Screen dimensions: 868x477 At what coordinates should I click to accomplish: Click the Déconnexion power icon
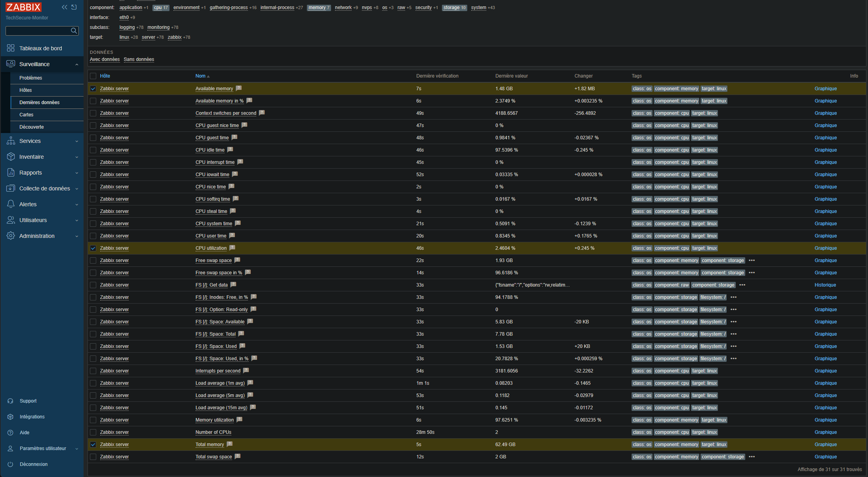coord(11,464)
